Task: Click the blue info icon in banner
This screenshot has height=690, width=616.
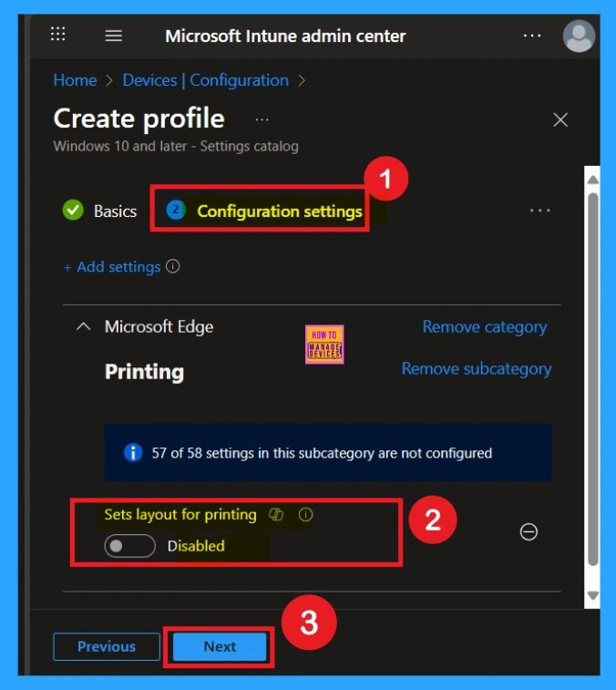Action: [133, 452]
